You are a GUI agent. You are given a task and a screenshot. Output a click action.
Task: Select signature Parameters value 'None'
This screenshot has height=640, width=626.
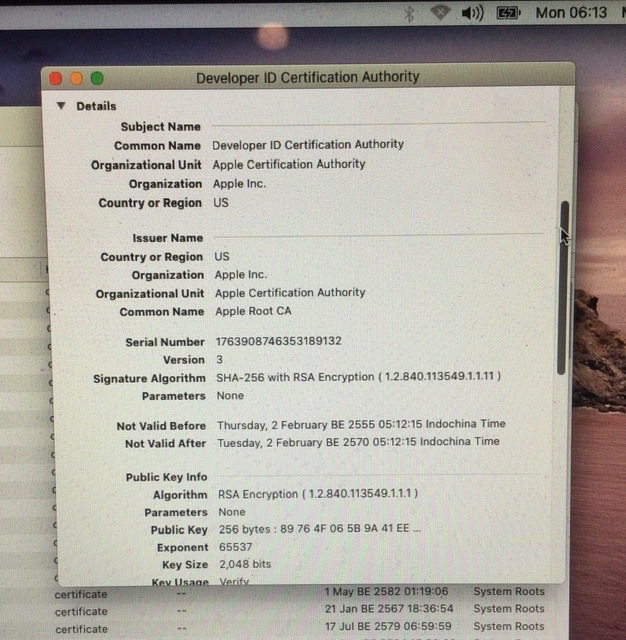[x=230, y=396]
